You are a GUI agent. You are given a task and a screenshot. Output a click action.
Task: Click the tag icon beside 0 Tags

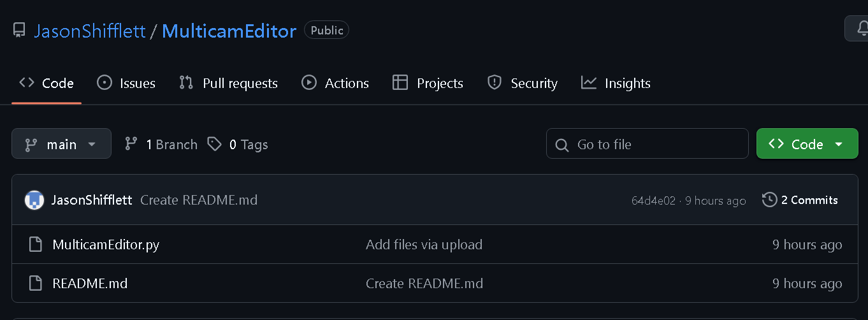pos(215,145)
